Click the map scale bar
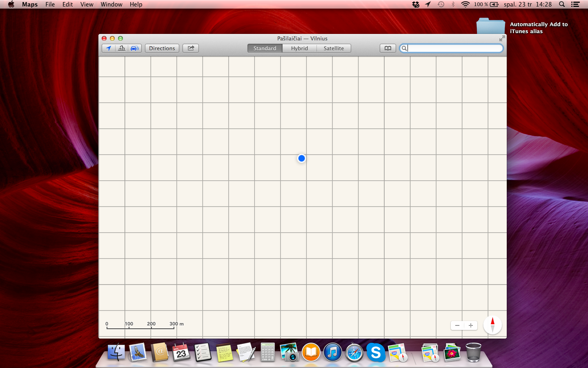The image size is (588, 368). (145, 325)
